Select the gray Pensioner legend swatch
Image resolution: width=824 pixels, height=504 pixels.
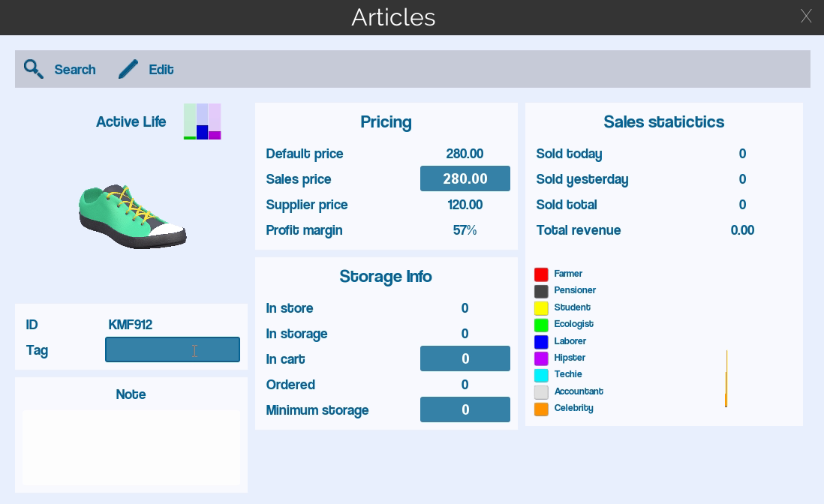[x=541, y=291]
